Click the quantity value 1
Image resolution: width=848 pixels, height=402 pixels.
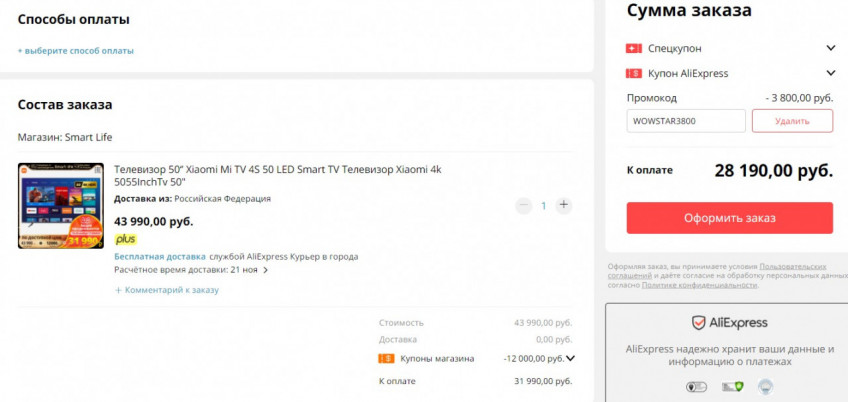544,206
